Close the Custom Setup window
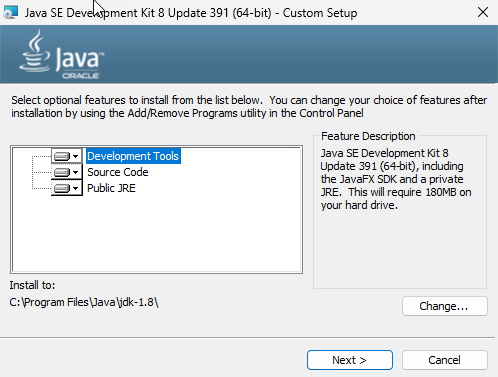The width and height of the screenshot is (498, 377). pyautogui.click(x=483, y=13)
